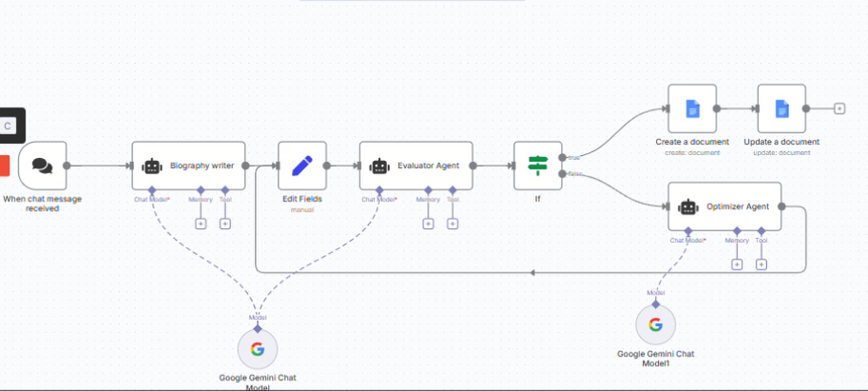Add memory to Optimizer Agent

(737, 264)
